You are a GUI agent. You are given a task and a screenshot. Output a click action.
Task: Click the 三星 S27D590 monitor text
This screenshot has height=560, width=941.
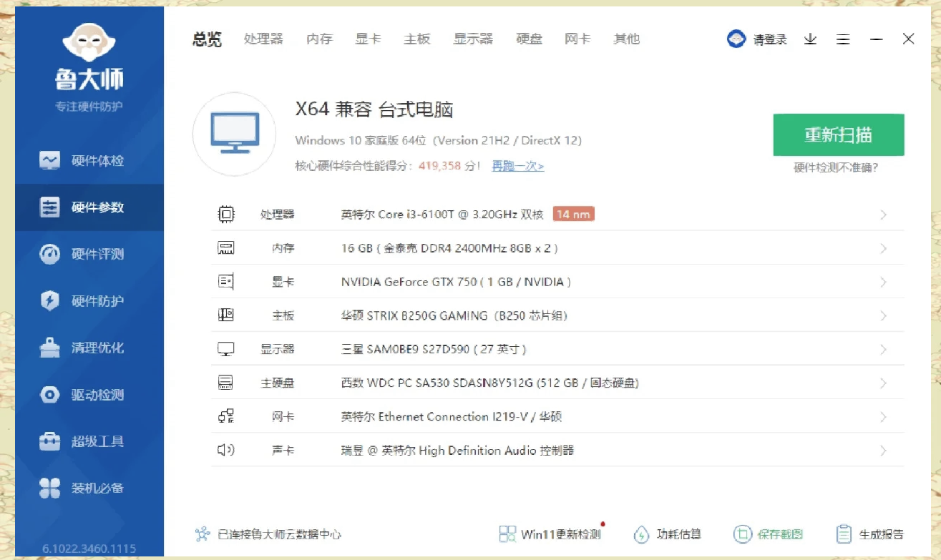pos(434,349)
